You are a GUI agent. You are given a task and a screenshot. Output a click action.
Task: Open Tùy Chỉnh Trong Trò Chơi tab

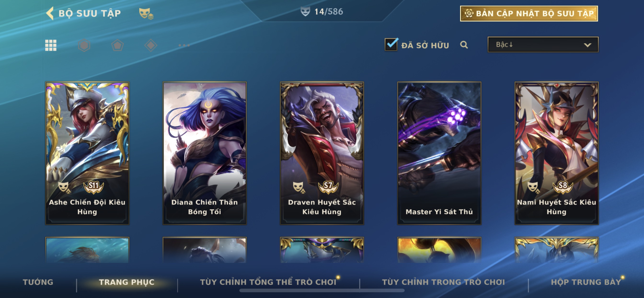point(443,282)
